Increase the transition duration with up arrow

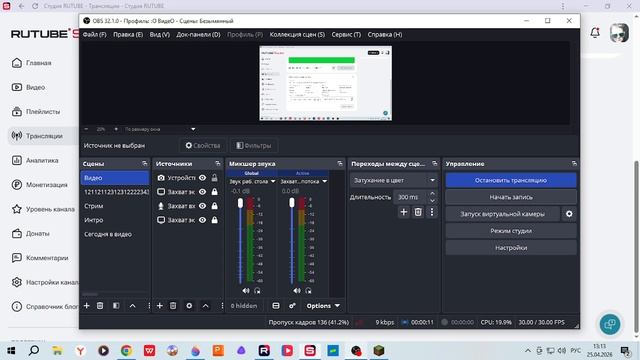click(x=432, y=193)
